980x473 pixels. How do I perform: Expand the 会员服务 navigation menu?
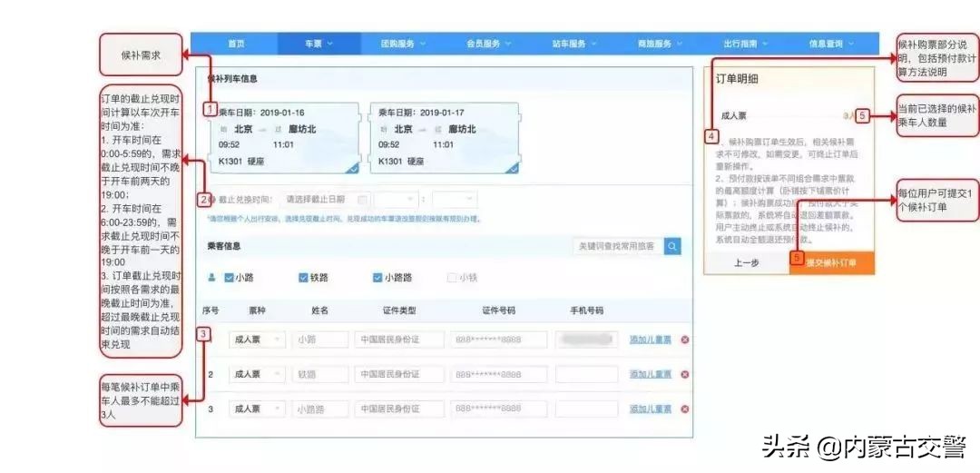point(489,44)
